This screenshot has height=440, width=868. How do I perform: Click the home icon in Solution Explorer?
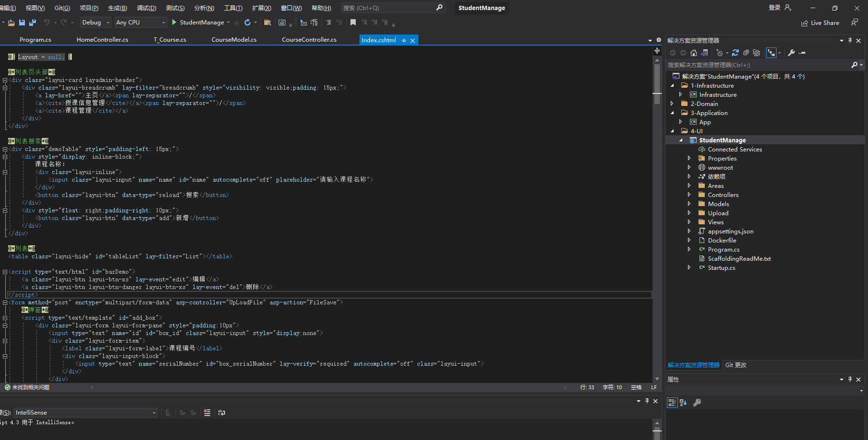click(x=694, y=53)
